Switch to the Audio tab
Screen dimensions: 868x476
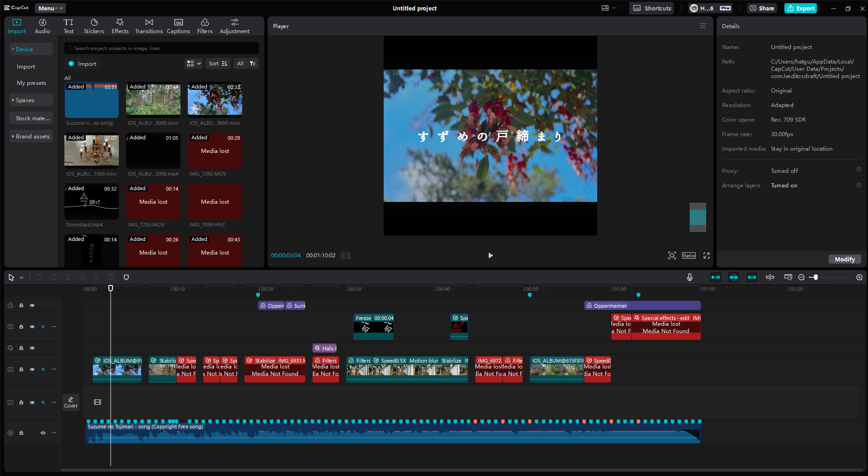43,26
